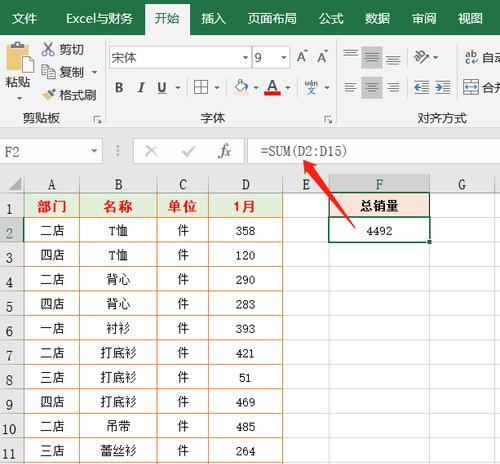The image size is (500, 464).
Task: Switch to the 视图 tab
Action: point(470,18)
